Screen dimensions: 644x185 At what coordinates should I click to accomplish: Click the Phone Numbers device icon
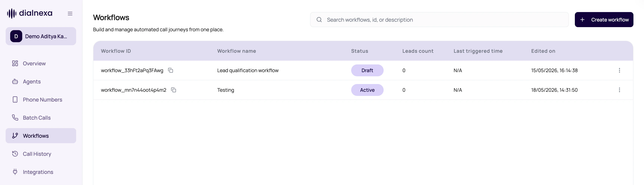[x=15, y=99]
